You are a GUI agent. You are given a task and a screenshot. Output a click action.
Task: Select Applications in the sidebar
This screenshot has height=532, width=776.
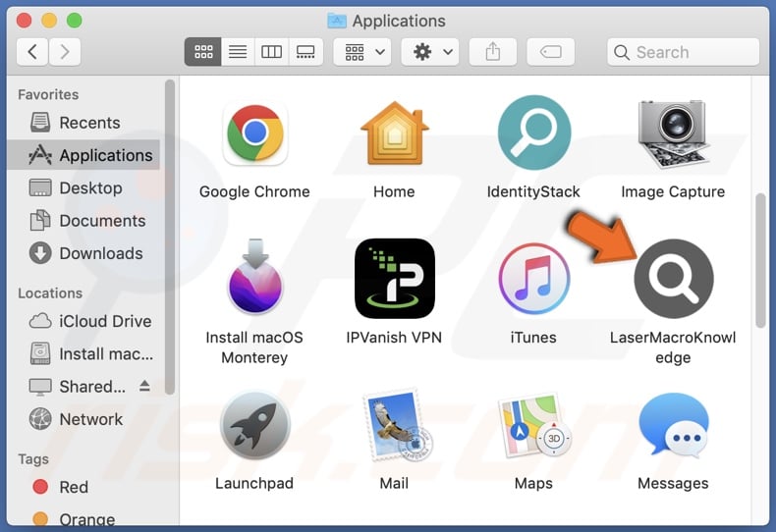click(x=83, y=155)
